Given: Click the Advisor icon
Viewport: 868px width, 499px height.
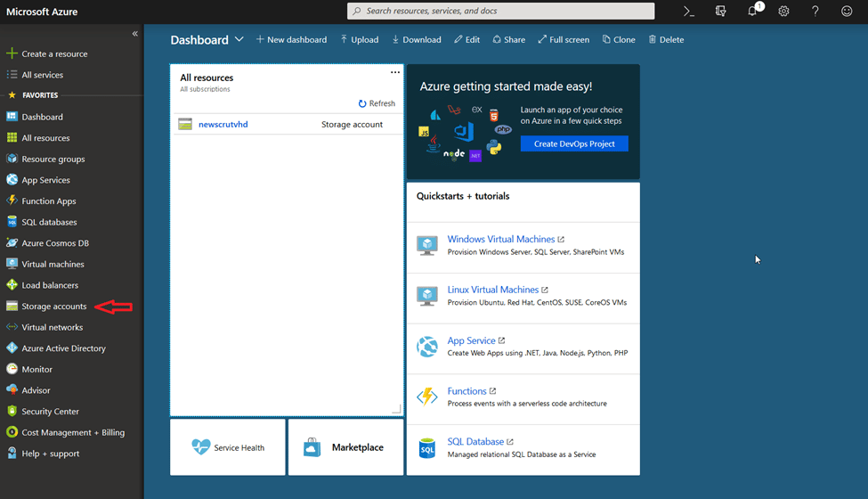Looking at the screenshot, I should 12,390.
